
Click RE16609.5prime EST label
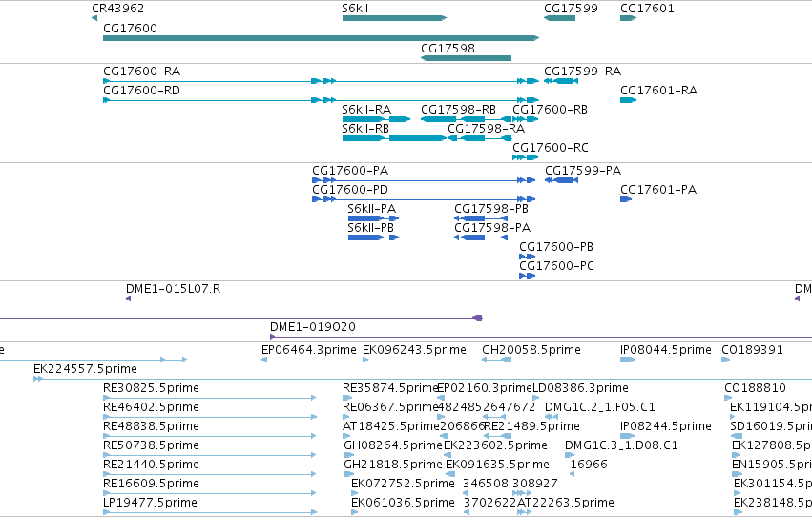point(151,485)
